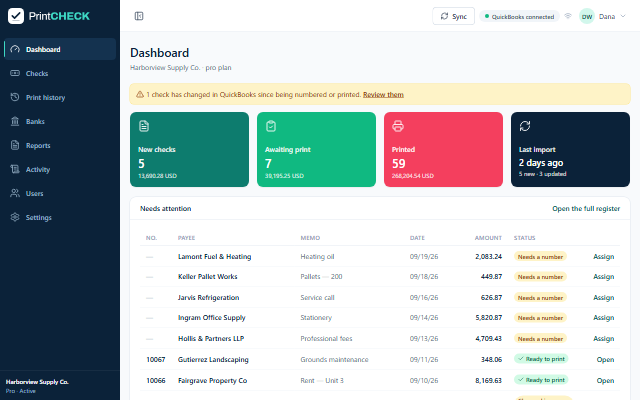The image size is (640, 400).
Task: Click the AMOUNT column header
Action: click(x=488, y=238)
